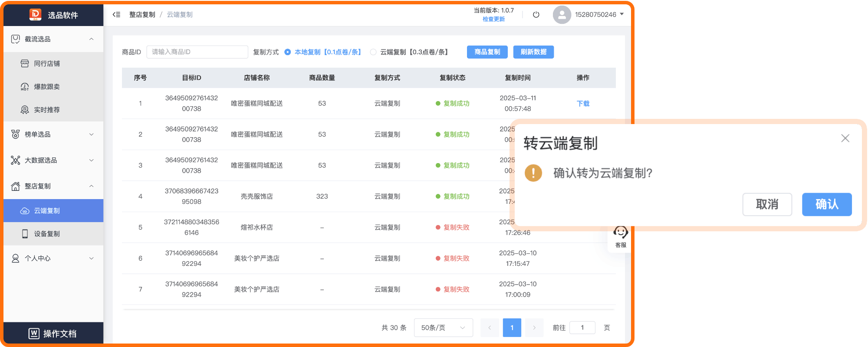Click the power logout icon
Screen dimensions: 868x347
(x=536, y=15)
